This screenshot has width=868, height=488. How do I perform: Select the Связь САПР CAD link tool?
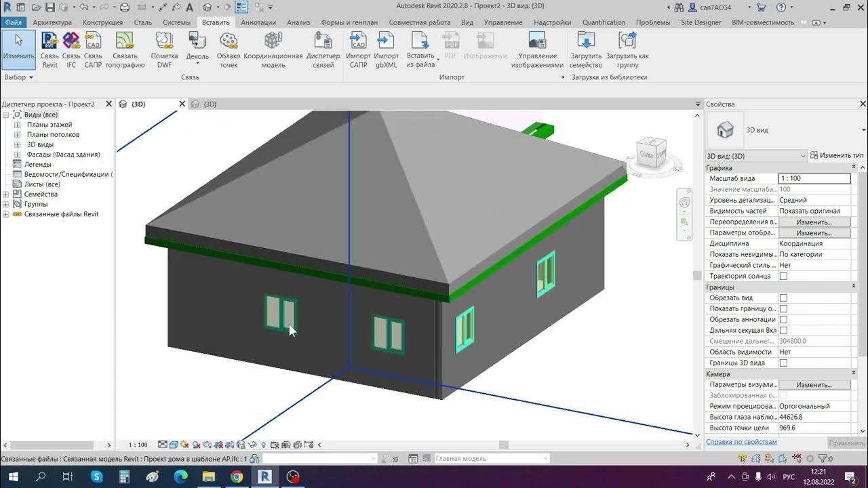[93, 50]
